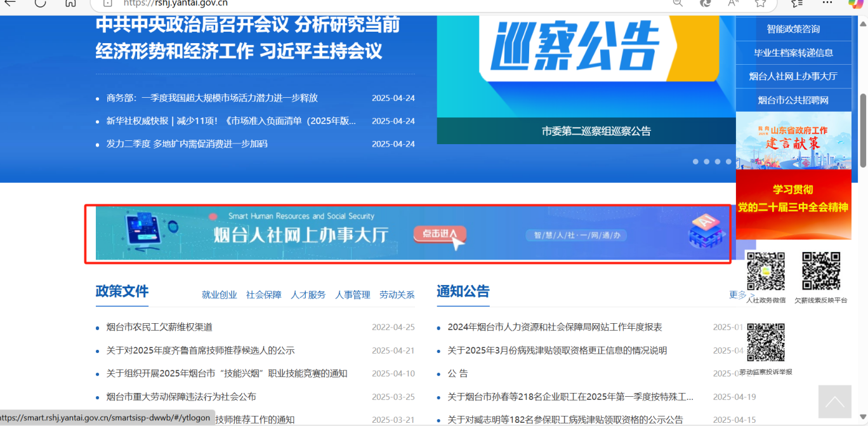Click the 点击进入 button on banner
Screen dimensions: 868x426
439,234
